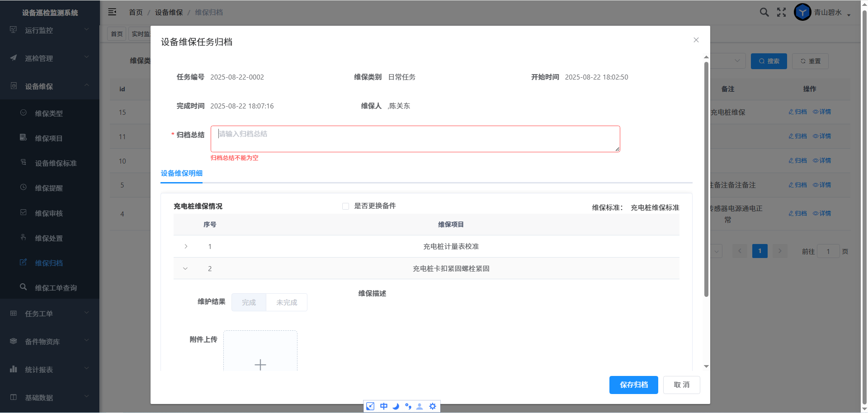Close the archive dialog with X
This screenshot has height=413, width=868.
(696, 40)
